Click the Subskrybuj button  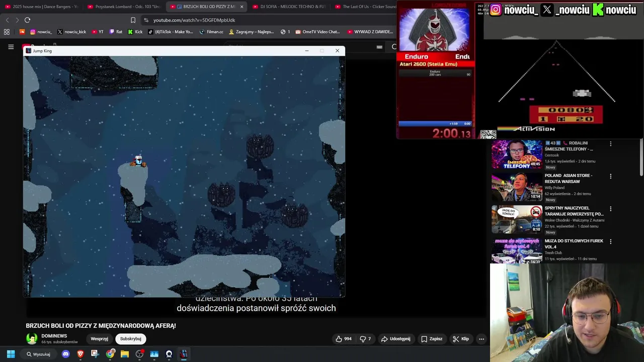(x=130, y=339)
